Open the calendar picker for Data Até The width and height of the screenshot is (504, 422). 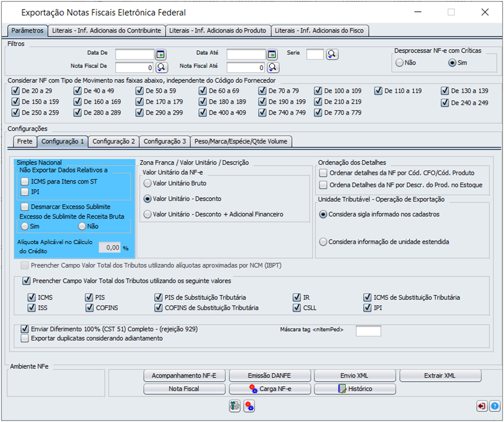pyautogui.click(x=272, y=54)
